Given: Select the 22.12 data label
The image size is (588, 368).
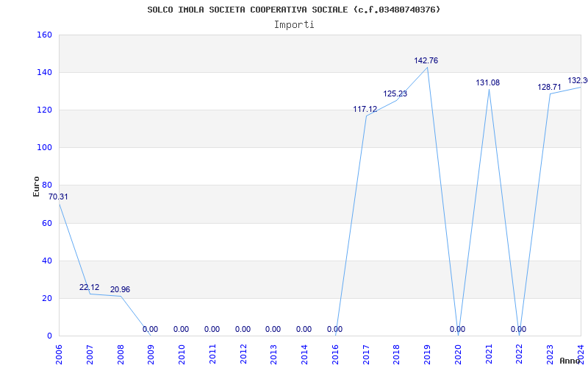Looking at the screenshot, I should (x=89, y=287).
